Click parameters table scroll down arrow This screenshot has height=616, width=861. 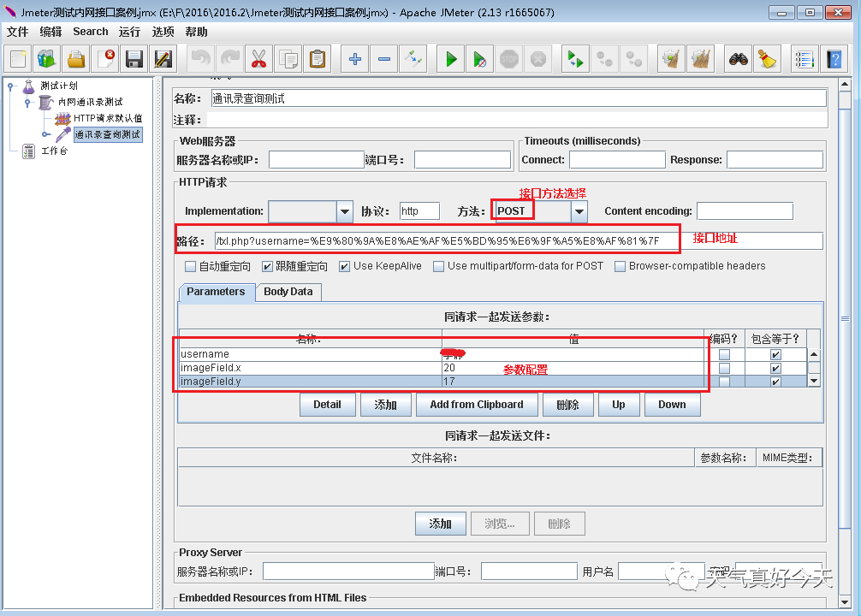(814, 381)
